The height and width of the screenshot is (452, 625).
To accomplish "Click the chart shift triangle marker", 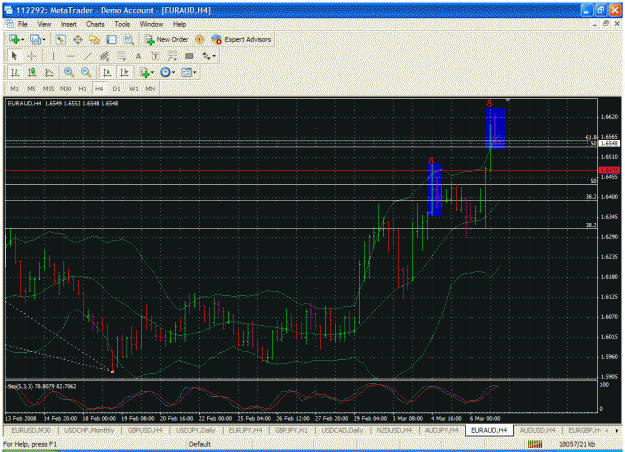I will click(507, 100).
